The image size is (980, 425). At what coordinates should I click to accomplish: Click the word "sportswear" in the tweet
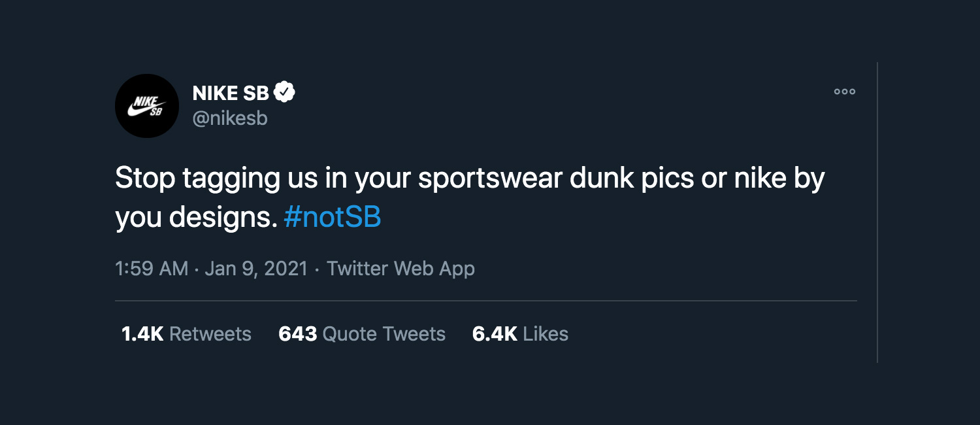pyautogui.click(x=491, y=179)
